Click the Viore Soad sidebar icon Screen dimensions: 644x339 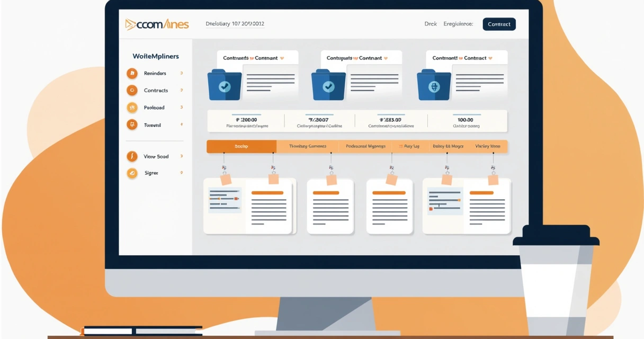click(x=132, y=156)
